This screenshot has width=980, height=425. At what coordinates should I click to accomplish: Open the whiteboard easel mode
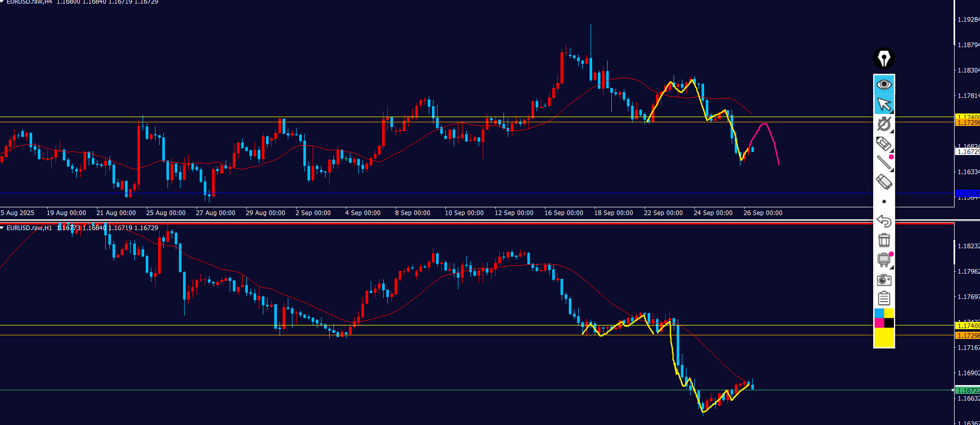tap(884, 260)
